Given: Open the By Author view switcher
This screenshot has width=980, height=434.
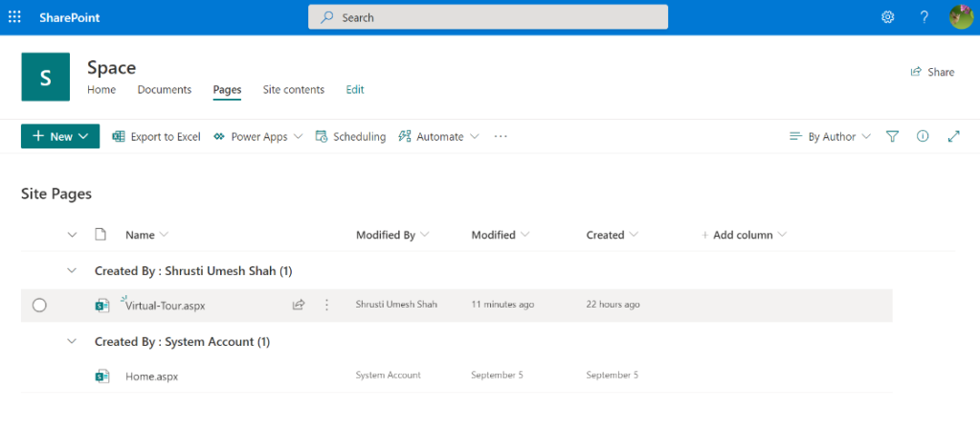Looking at the screenshot, I should point(830,136).
